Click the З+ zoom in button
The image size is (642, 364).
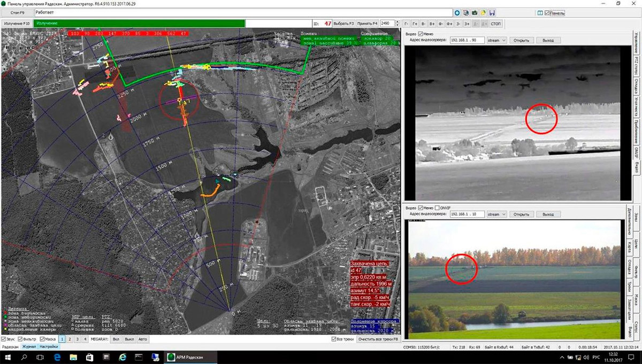coord(467,24)
